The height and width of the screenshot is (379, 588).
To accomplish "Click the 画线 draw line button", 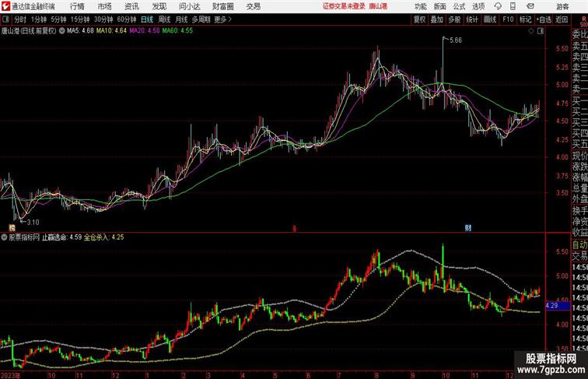I will 490,19.
